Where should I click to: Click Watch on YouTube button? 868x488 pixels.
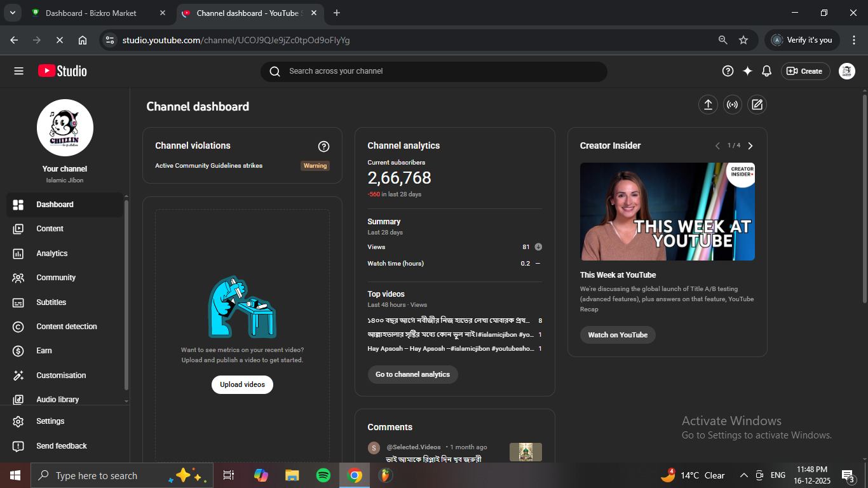tap(617, 335)
